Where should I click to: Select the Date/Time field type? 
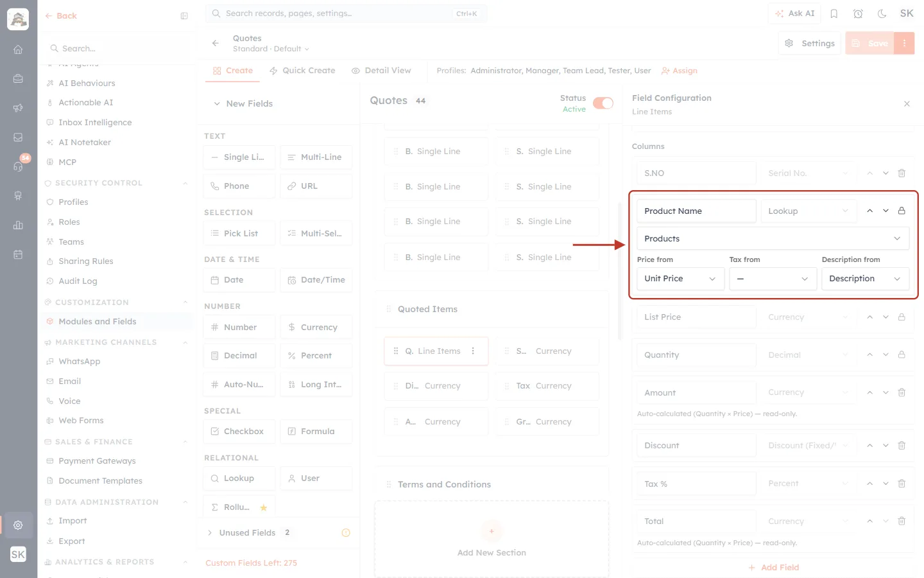pos(316,280)
